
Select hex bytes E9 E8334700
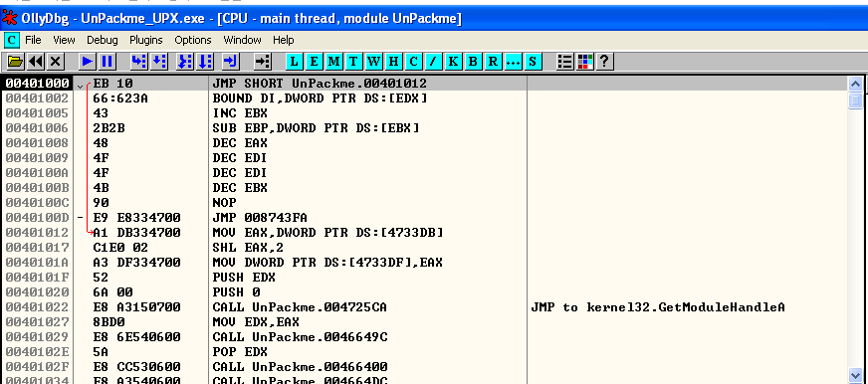pos(136,218)
